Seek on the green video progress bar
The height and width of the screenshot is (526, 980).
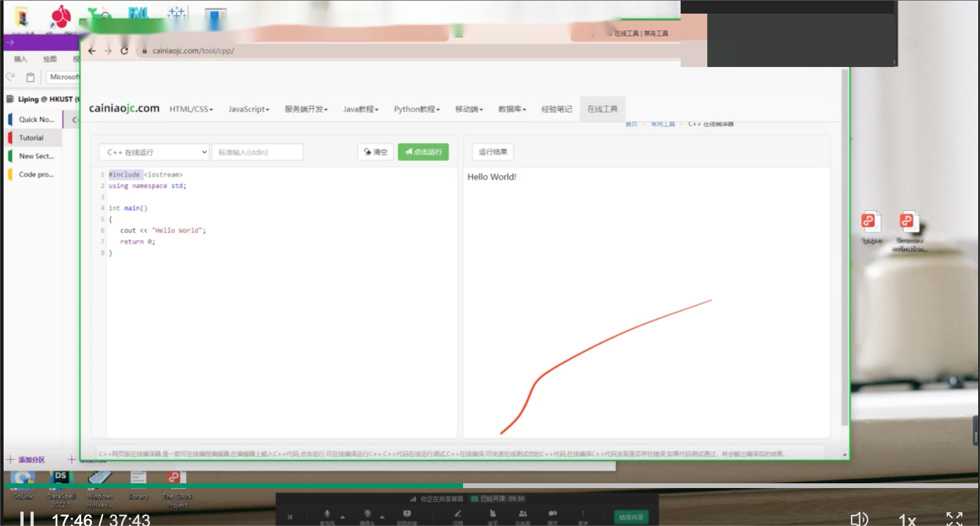point(237,486)
